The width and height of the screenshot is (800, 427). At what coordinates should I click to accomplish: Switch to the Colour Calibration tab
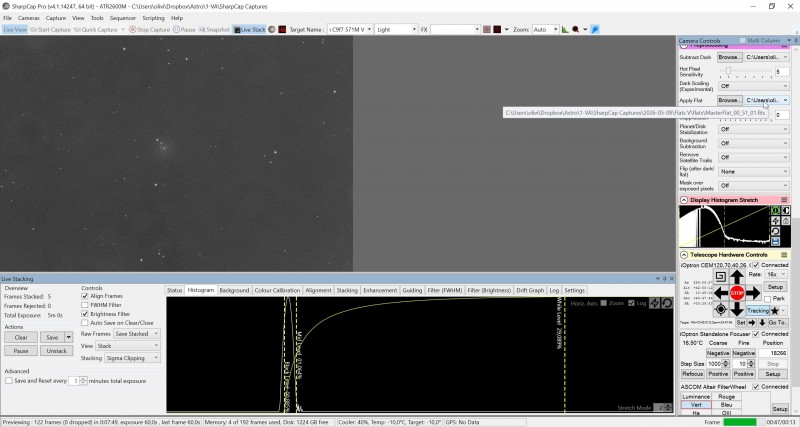coord(277,290)
